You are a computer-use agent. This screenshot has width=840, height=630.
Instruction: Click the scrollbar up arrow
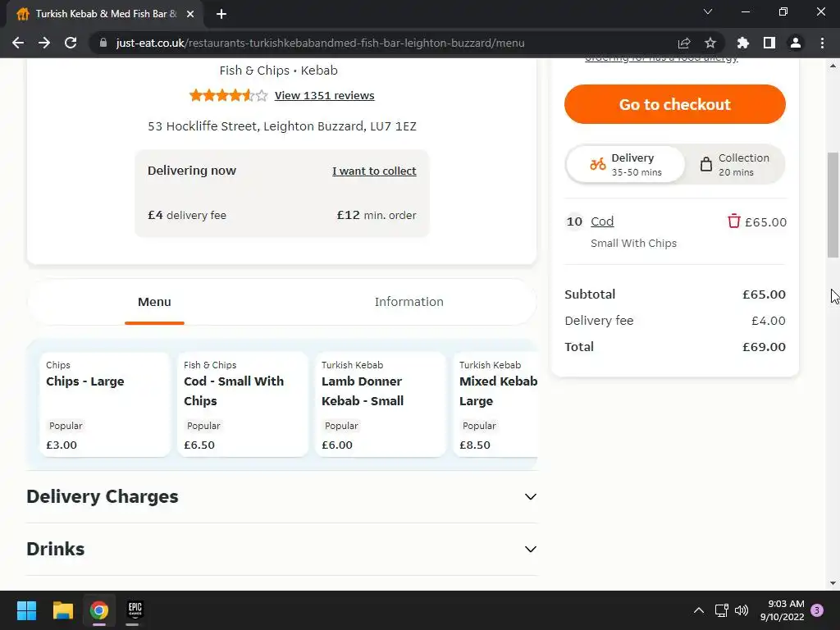click(833, 66)
